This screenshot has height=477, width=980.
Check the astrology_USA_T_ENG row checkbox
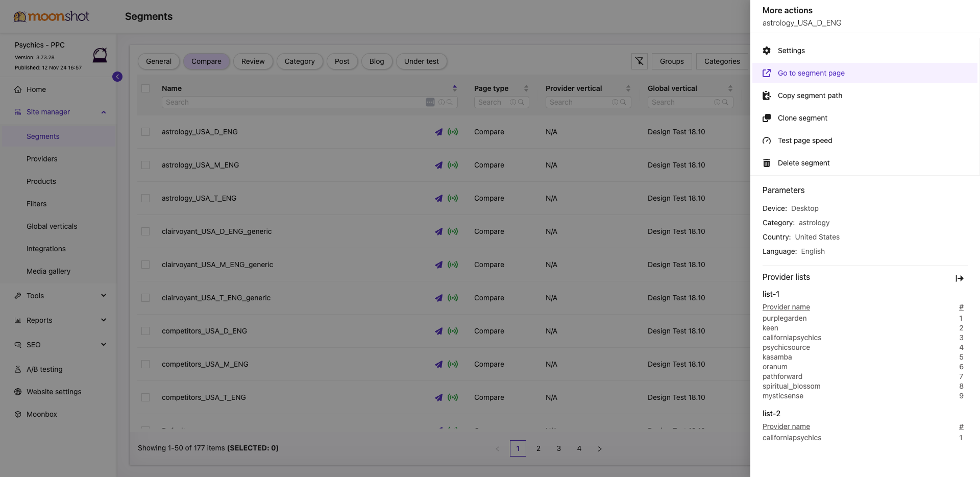click(145, 198)
